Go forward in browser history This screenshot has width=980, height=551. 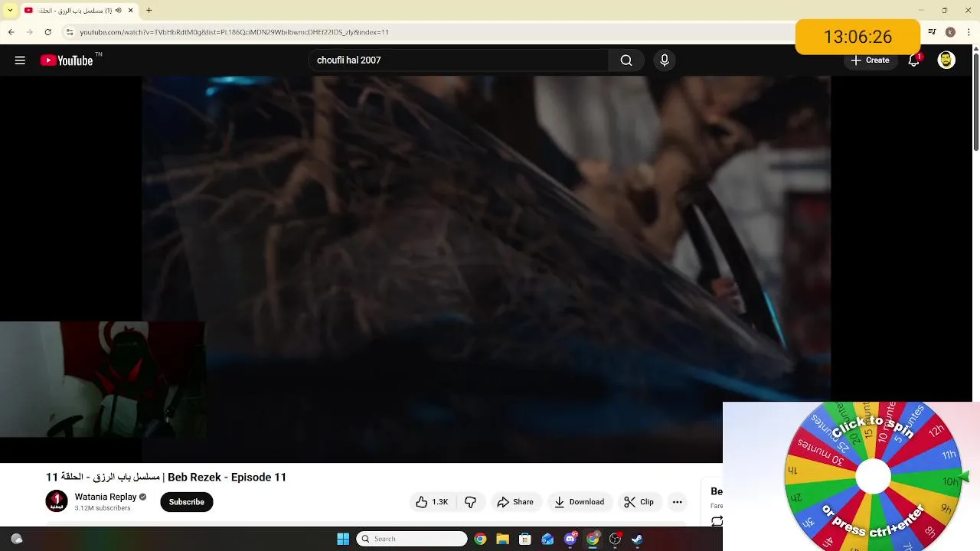(30, 32)
